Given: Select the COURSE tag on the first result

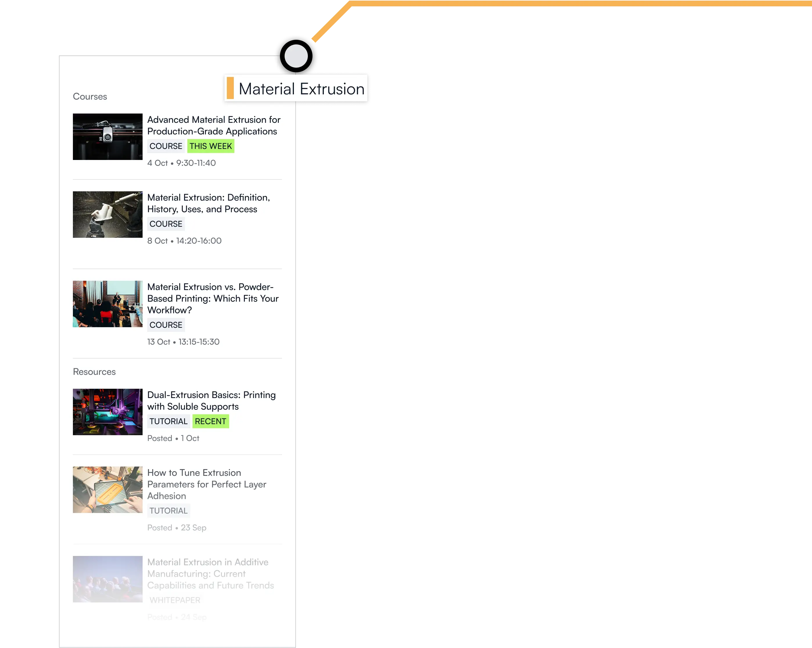Looking at the screenshot, I should point(166,146).
